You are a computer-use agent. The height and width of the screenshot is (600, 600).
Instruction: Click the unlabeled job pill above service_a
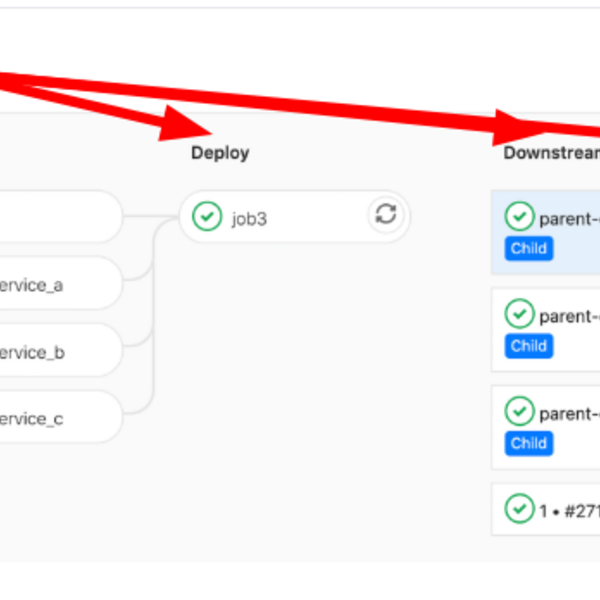coord(50,217)
